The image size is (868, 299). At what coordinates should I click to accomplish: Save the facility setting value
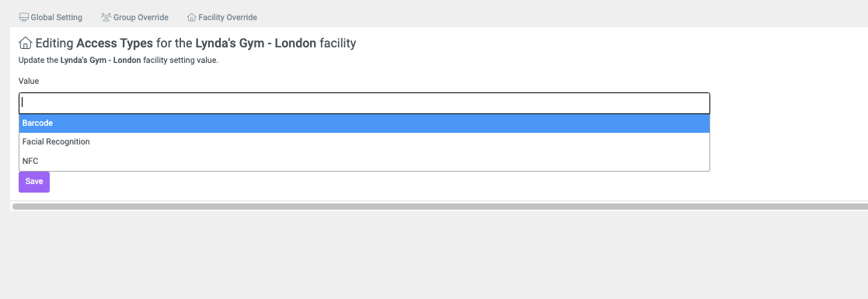click(x=34, y=182)
